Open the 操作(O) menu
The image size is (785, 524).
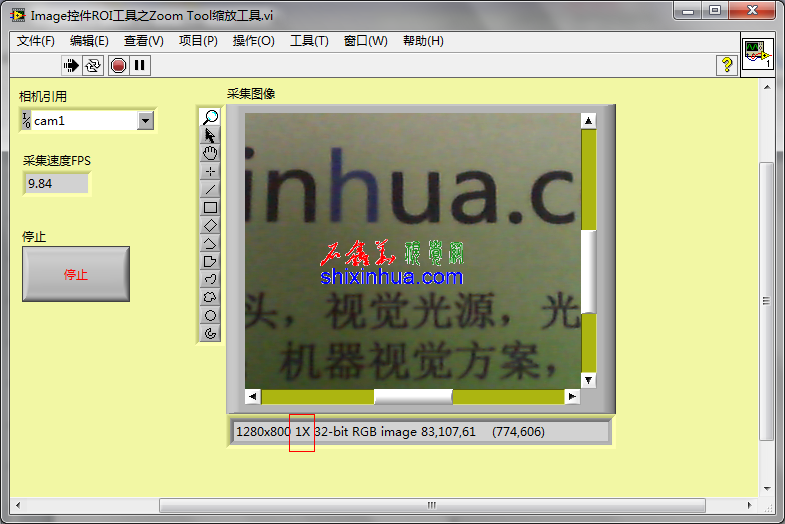click(254, 41)
